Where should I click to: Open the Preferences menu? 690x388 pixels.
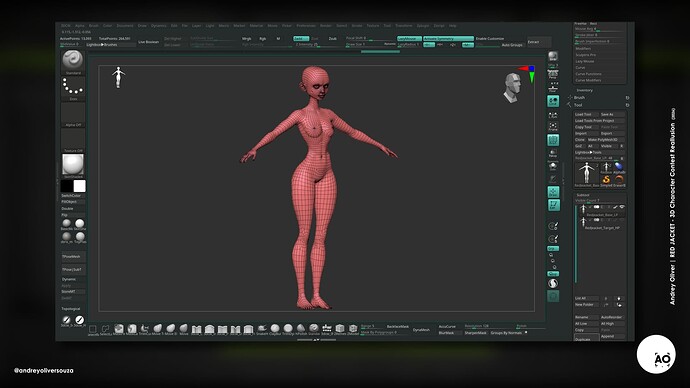[306, 26]
